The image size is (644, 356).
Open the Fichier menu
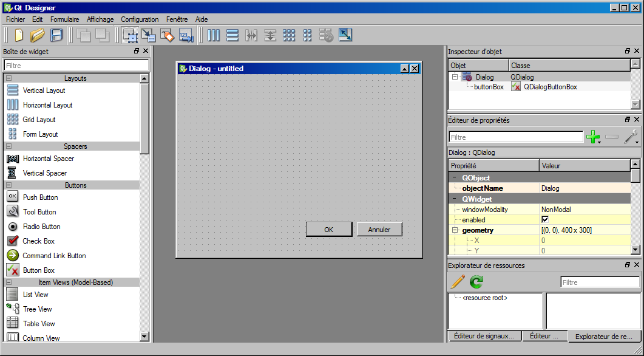click(16, 19)
